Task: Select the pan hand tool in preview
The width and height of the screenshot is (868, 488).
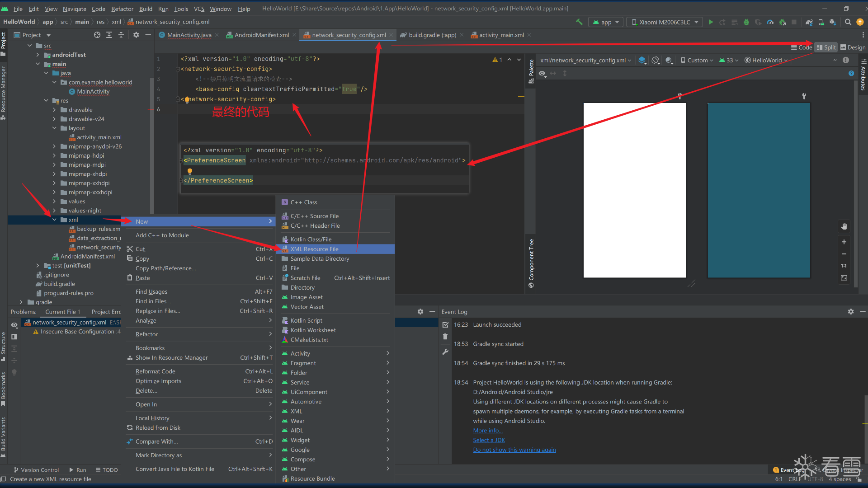Action: point(844,226)
